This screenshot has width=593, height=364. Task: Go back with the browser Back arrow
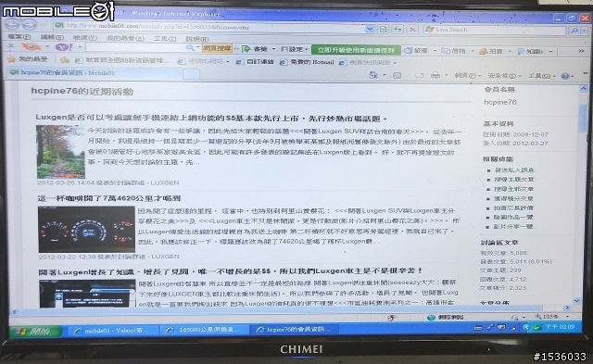coord(12,25)
